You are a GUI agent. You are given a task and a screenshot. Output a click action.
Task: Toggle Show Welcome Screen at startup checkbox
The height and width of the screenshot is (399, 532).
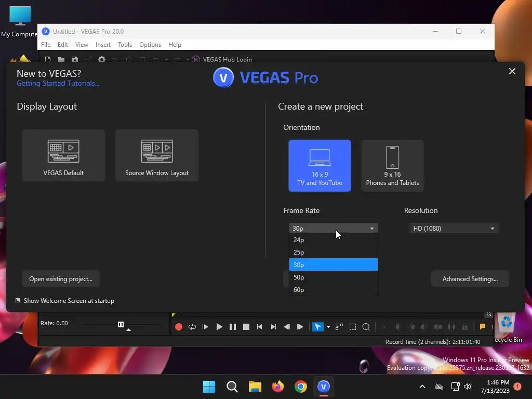(x=18, y=301)
